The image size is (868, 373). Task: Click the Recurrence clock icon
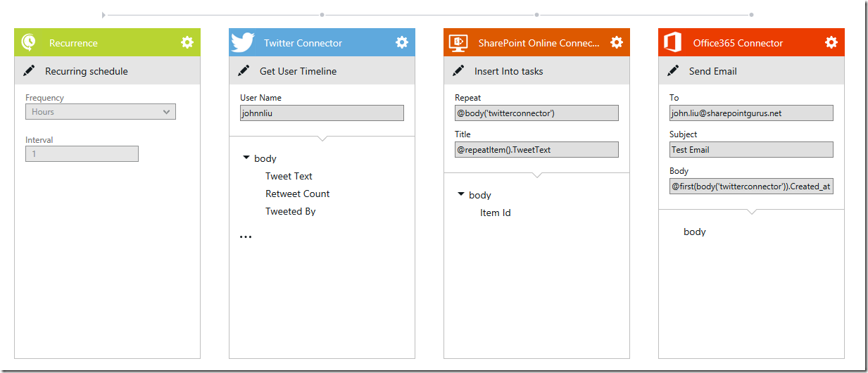29,42
